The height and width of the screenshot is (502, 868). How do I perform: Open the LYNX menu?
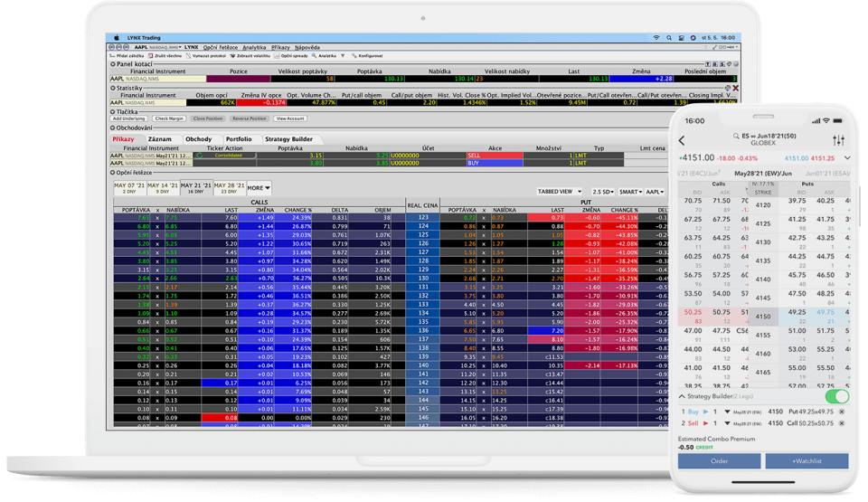pos(192,47)
